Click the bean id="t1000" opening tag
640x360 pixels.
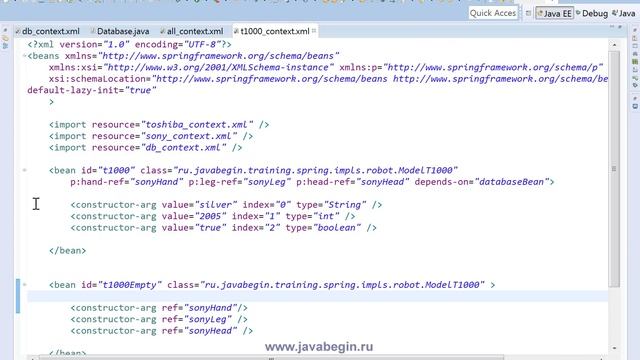(253, 170)
